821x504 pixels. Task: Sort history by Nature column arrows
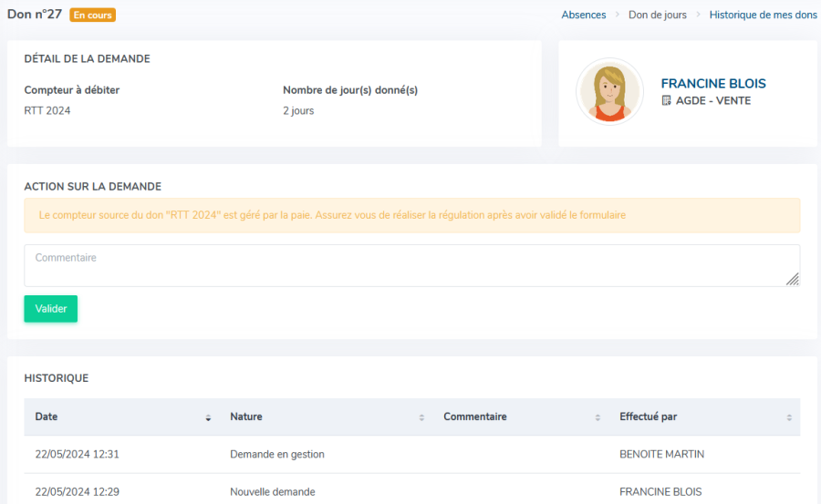(421, 417)
